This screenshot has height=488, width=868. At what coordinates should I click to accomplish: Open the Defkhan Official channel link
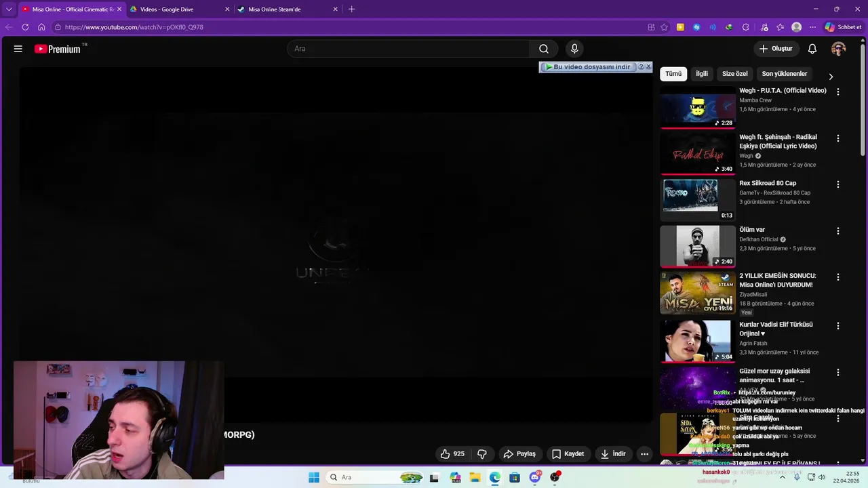click(759, 239)
